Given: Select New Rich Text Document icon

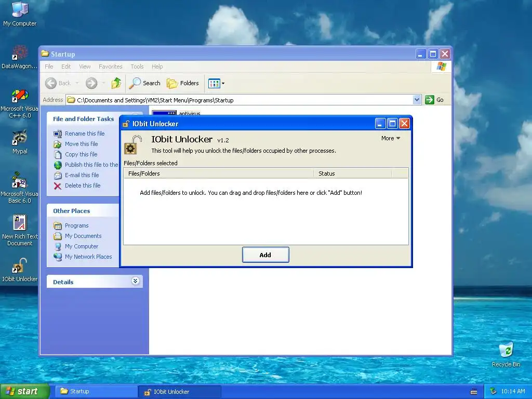Looking at the screenshot, I should (20, 230).
